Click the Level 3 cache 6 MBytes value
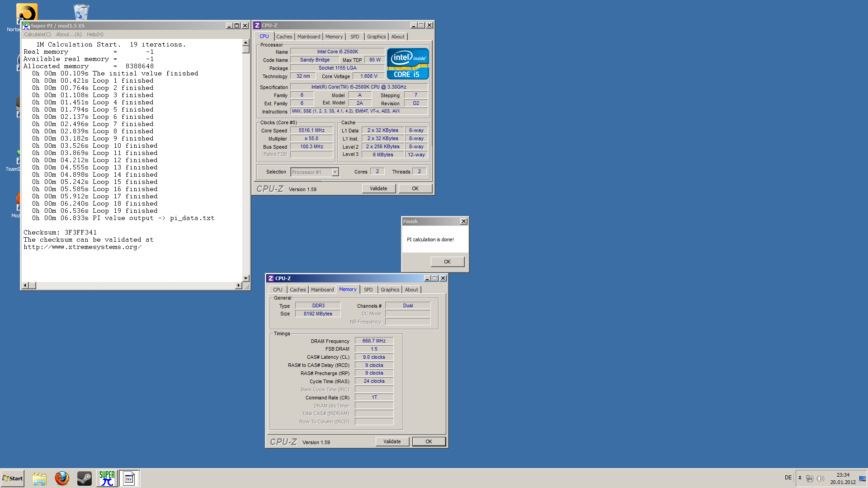Viewport: 868px width, 488px height. tap(383, 155)
